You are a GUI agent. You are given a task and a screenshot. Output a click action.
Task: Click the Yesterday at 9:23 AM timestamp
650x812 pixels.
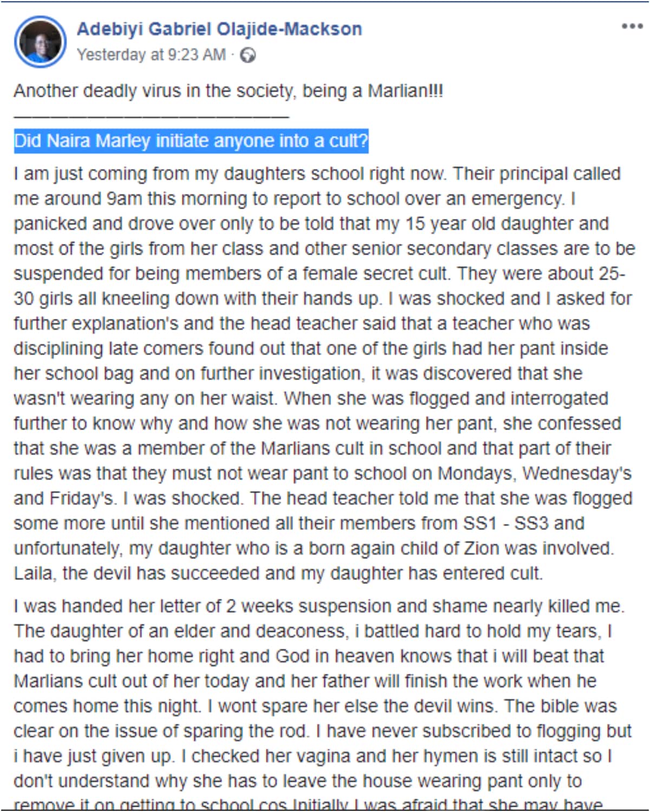point(151,55)
